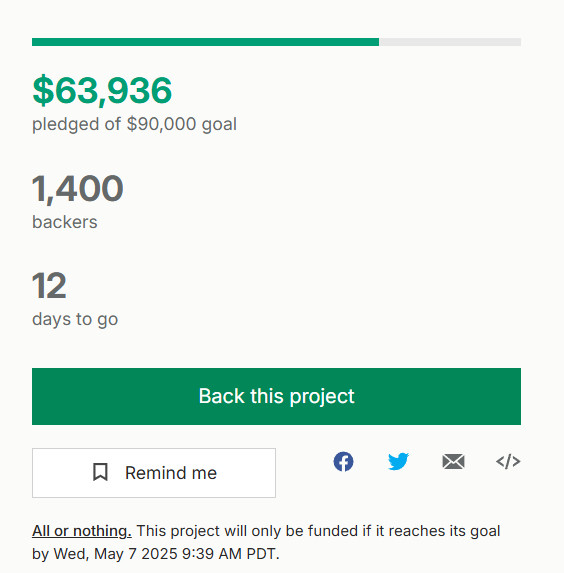The width and height of the screenshot is (564, 573).
Task: Click the bookmark icon beside Remind me
Action: coord(100,472)
